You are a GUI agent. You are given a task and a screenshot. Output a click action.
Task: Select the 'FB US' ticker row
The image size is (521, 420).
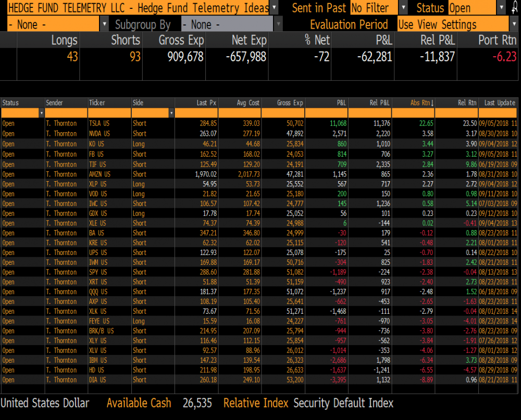(x=259, y=154)
